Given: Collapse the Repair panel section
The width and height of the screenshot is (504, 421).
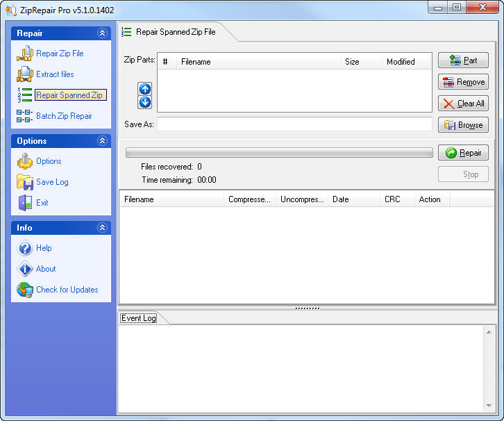Looking at the screenshot, I should (102, 33).
